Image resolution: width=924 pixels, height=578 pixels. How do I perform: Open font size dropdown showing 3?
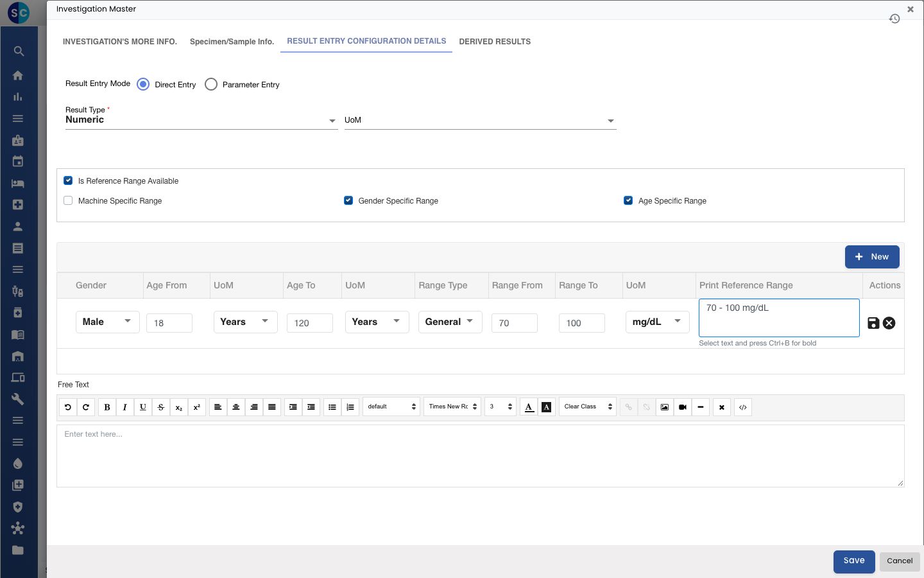pos(501,407)
